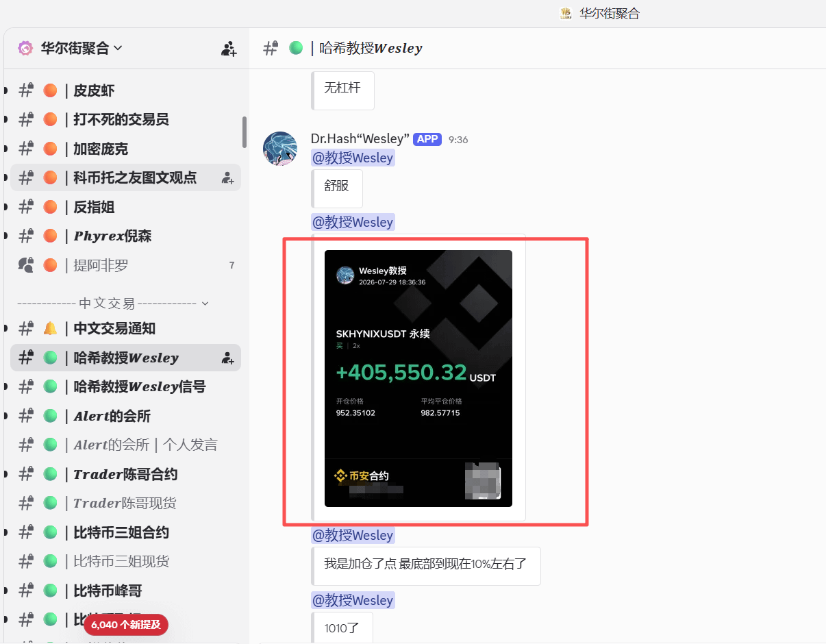Open the 中文交易通知 channel
This screenshot has width=826, height=644.
[x=125, y=328]
